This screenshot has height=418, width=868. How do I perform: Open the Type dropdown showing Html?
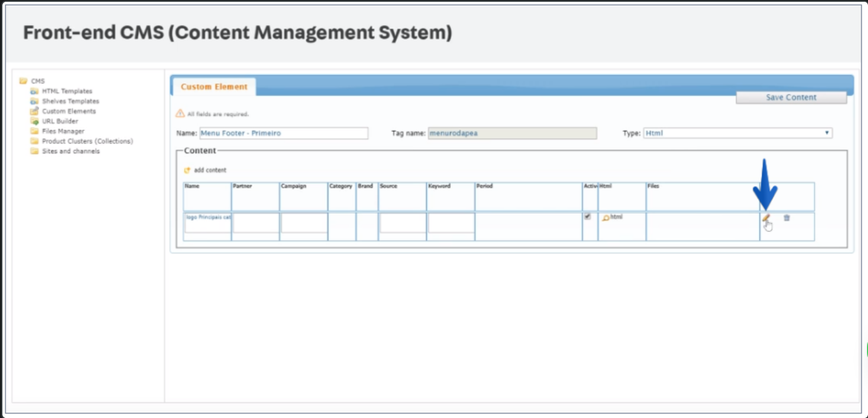[737, 133]
